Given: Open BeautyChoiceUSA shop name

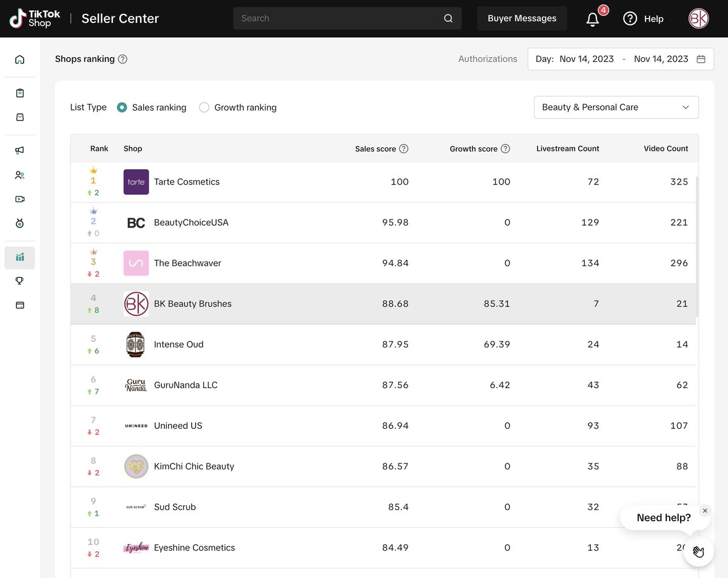Looking at the screenshot, I should (191, 223).
